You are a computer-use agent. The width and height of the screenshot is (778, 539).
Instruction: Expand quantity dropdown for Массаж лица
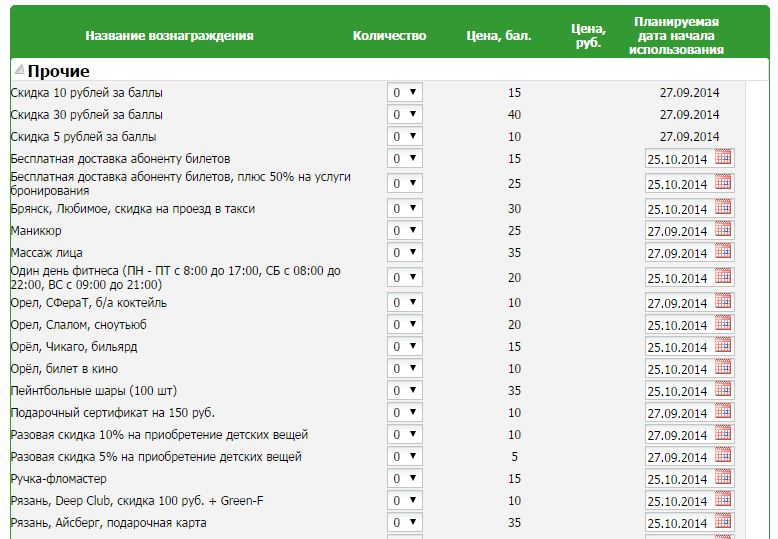coord(404,253)
